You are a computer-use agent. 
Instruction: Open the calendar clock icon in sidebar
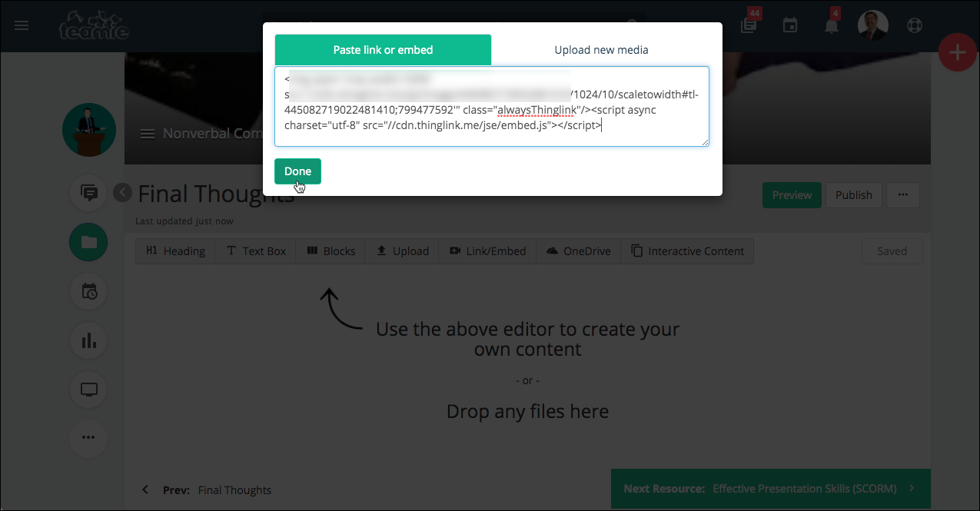pyautogui.click(x=88, y=291)
